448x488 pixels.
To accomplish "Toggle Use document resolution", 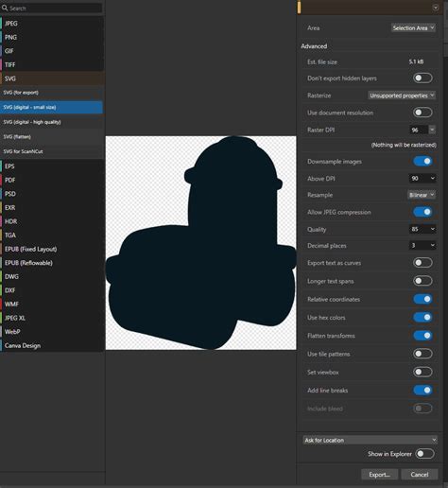I will 422,113.
